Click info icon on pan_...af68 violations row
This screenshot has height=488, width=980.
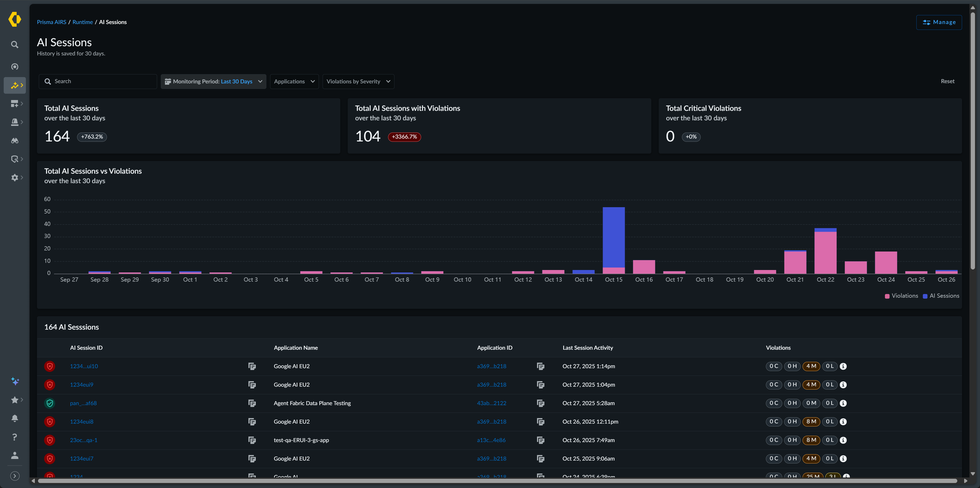click(843, 403)
